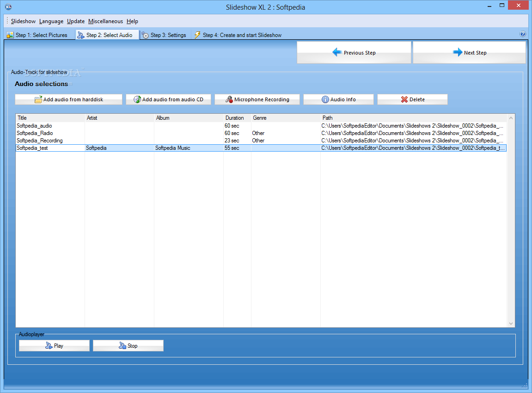Click the lightning icon of Step 4 tab
This screenshot has height=393, width=532.
[197, 35]
